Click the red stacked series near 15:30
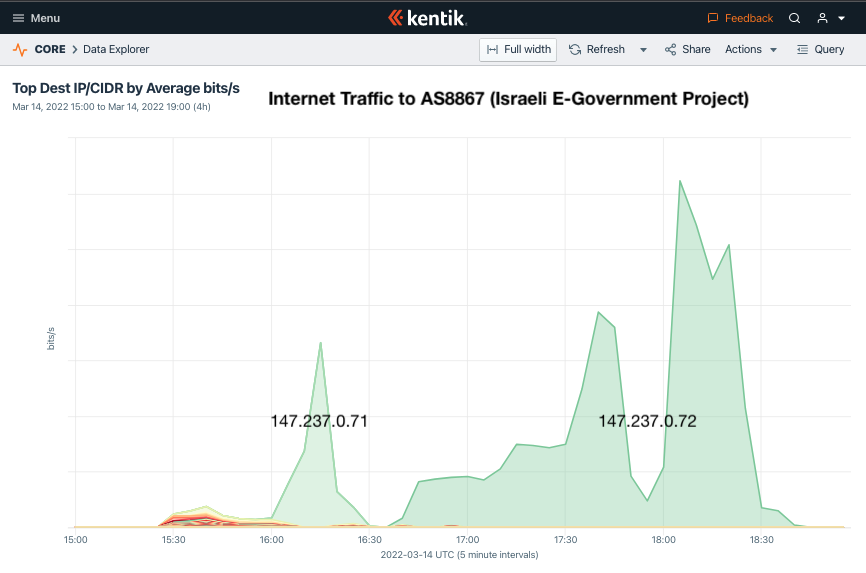This screenshot has width=866, height=573. [191, 519]
